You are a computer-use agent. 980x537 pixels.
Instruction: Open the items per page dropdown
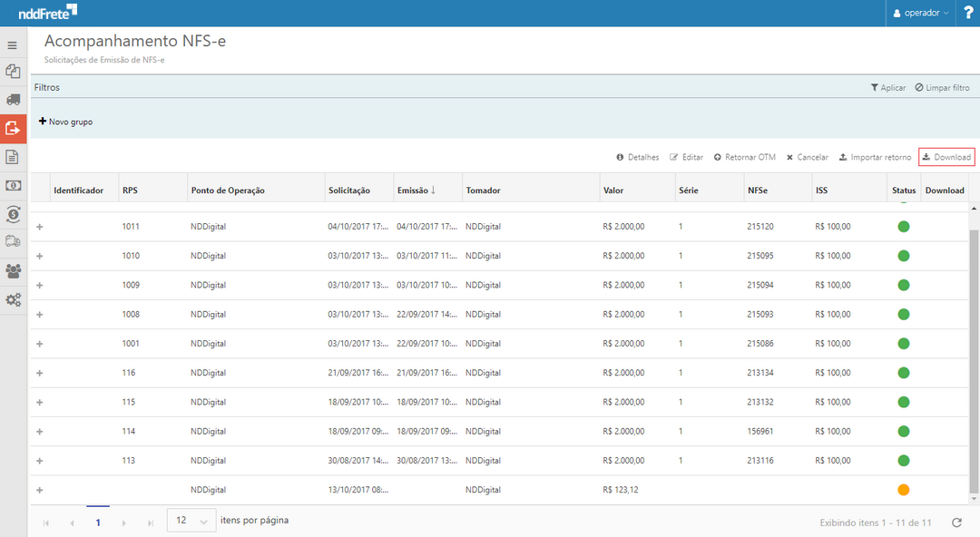click(191, 521)
